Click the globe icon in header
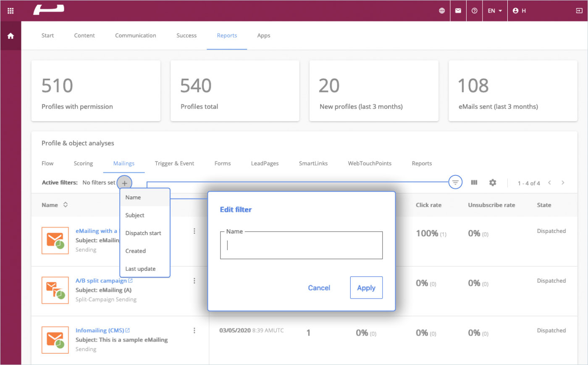The height and width of the screenshot is (365, 588). point(442,11)
